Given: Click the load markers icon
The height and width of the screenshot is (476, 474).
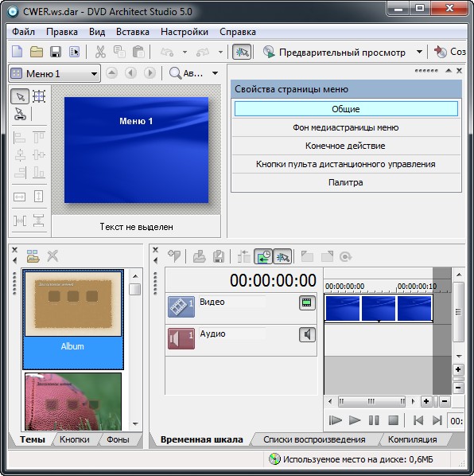Looking at the screenshot, I should click(200, 256).
